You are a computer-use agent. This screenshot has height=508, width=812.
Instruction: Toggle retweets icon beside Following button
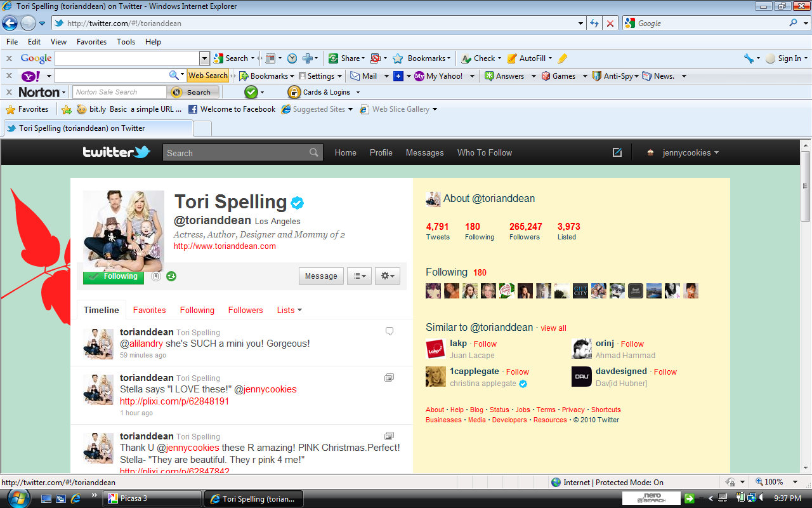tap(171, 276)
